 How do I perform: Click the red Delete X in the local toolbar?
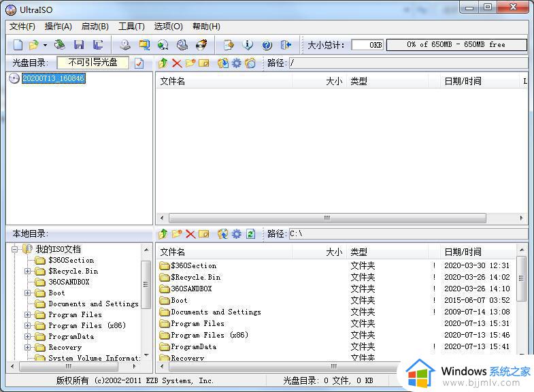[x=190, y=234]
